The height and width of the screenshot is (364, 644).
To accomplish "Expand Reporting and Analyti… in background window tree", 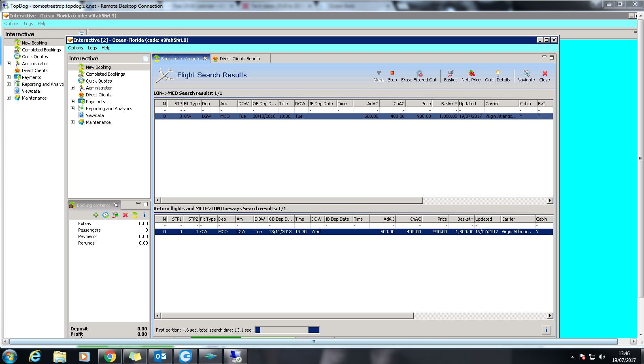I will coord(9,84).
